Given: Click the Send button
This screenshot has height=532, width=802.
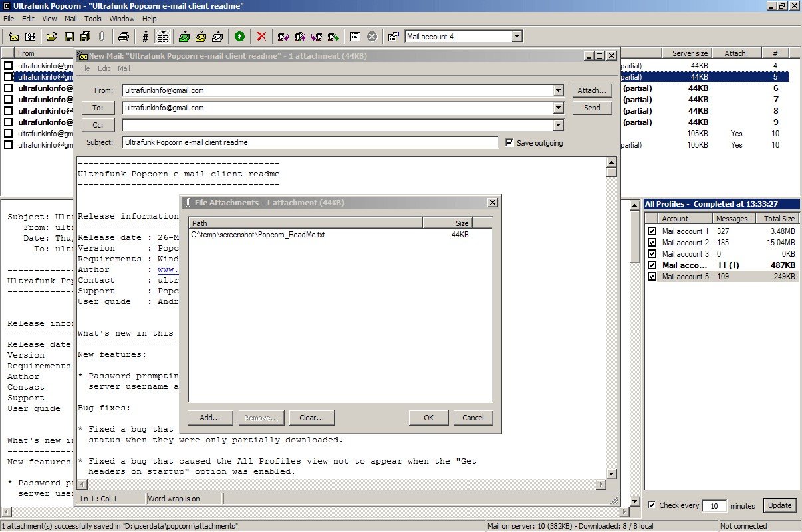Looking at the screenshot, I should (592, 108).
